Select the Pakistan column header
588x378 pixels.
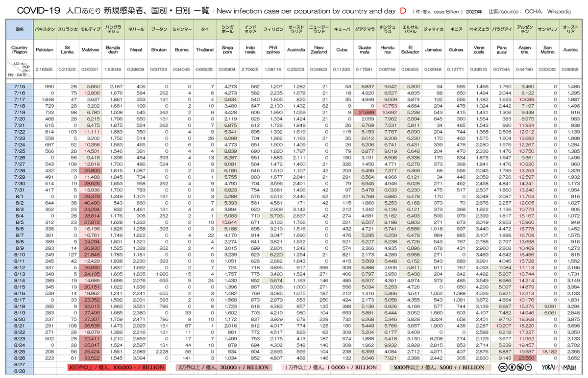[x=44, y=50]
